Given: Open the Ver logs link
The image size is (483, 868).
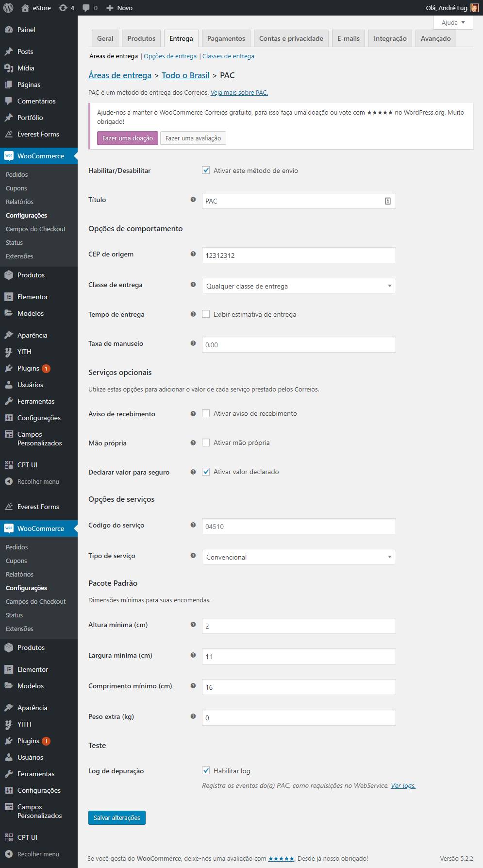Looking at the screenshot, I should point(403,785).
